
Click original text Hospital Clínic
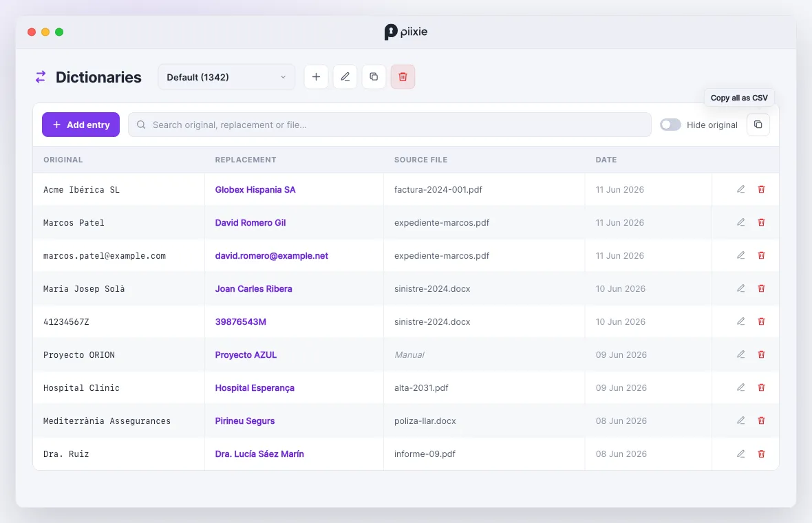pyautogui.click(x=81, y=388)
